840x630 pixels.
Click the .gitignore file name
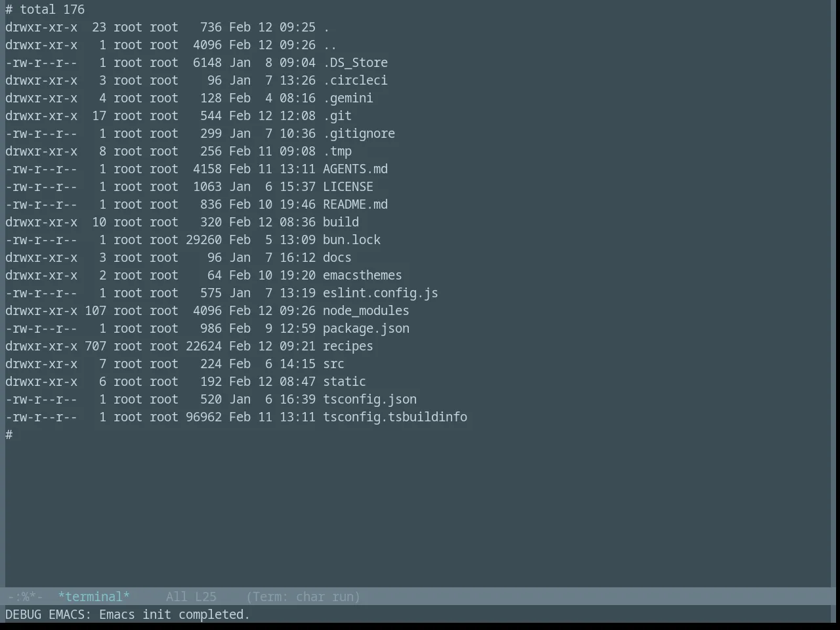click(359, 134)
